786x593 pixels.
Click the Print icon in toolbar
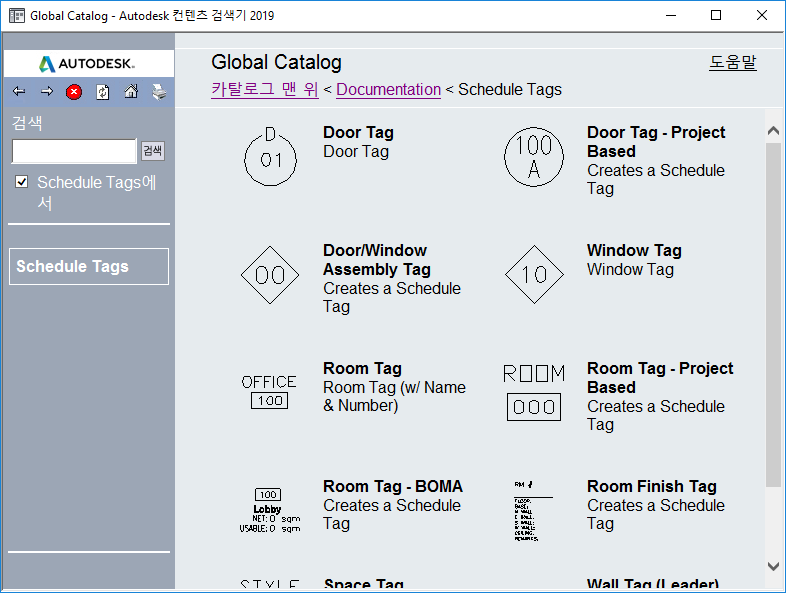click(159, 92)
